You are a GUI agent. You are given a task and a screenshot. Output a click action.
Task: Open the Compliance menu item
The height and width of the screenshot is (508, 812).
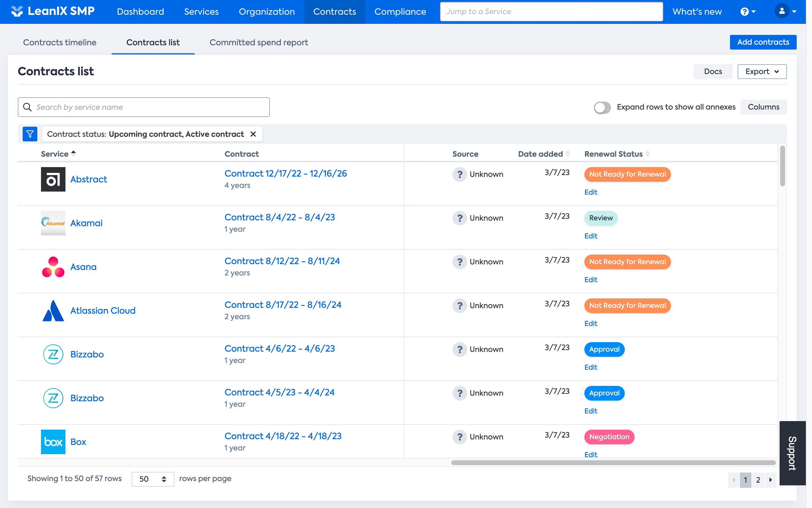coord(400,12)
